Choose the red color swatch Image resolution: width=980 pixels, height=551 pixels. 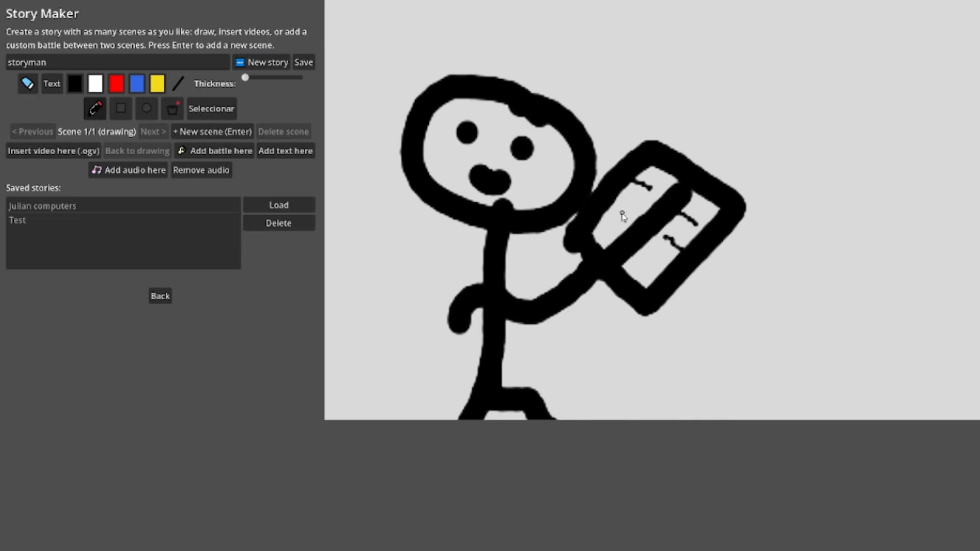point(116,84)
